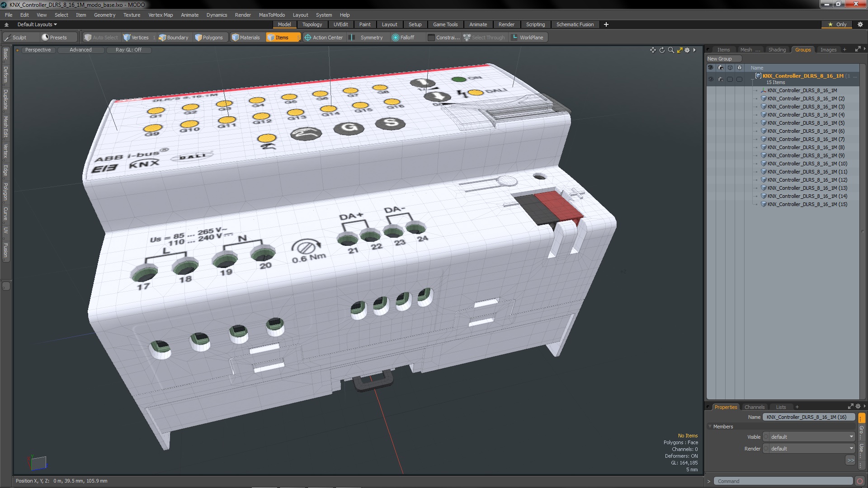
Task: Click the viewport zoom magnifier icon
Action: pos(671,50)
